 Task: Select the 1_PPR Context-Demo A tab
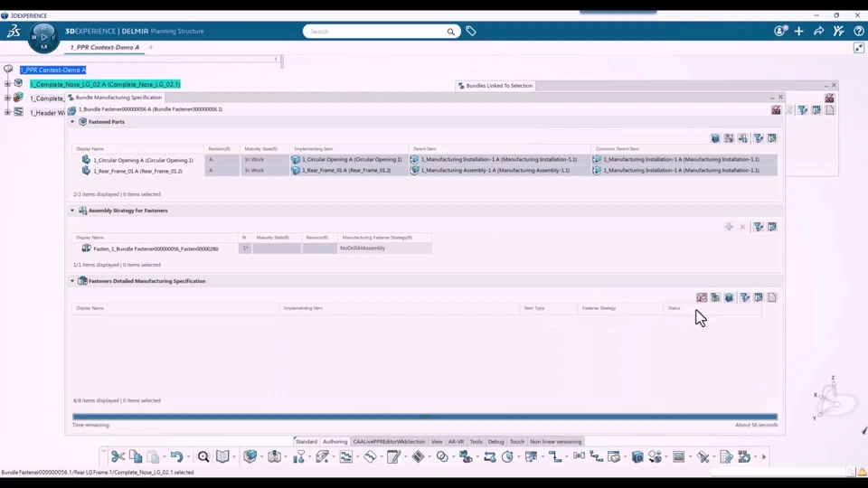[x=105, y=48]
